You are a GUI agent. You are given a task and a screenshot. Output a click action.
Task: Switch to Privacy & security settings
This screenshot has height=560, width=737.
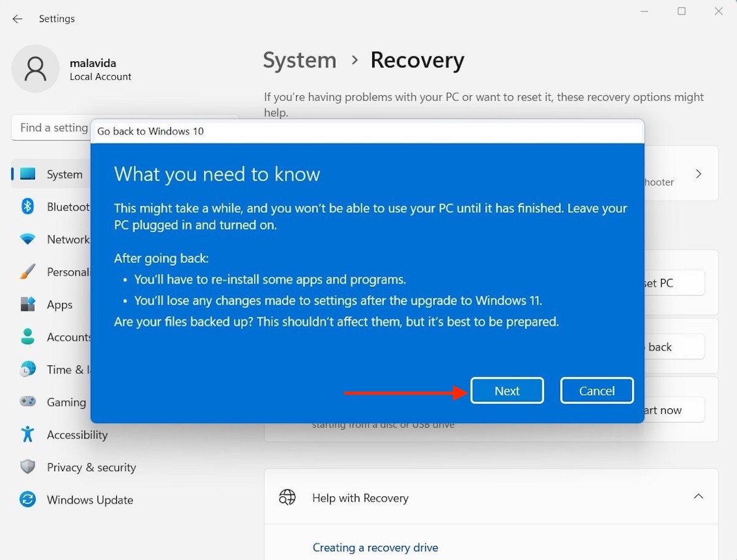pyautogui.click(x=92, y=467)
